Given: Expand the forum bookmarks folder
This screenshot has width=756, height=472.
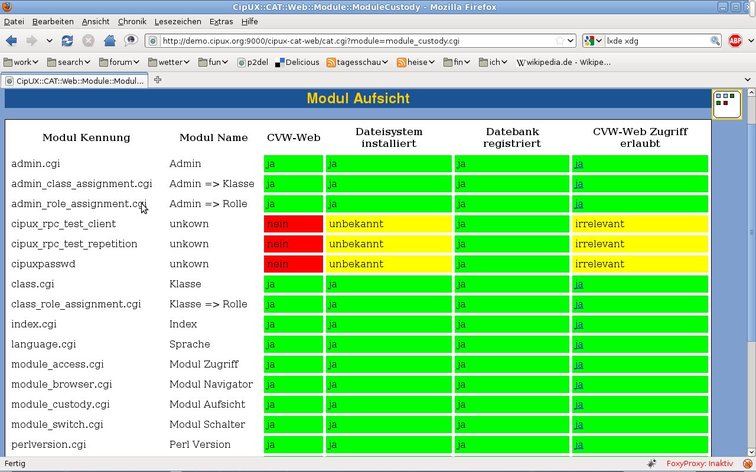Looking at the screenshot, I should tap(119, 62).
